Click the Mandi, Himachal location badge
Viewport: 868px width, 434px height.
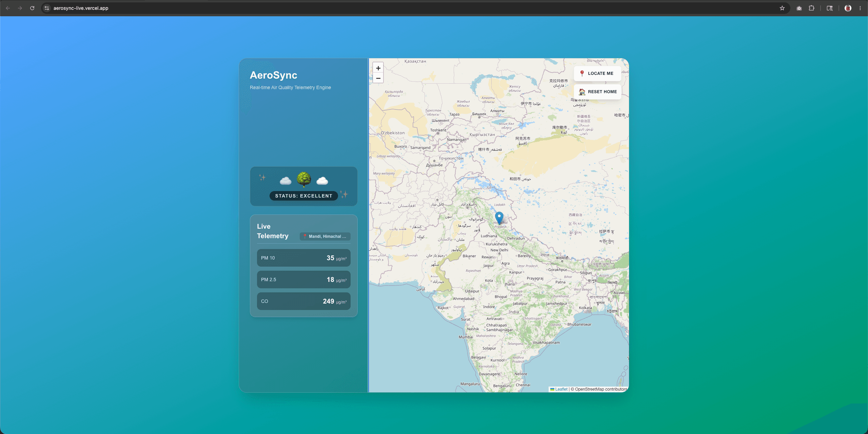(325, 236)
